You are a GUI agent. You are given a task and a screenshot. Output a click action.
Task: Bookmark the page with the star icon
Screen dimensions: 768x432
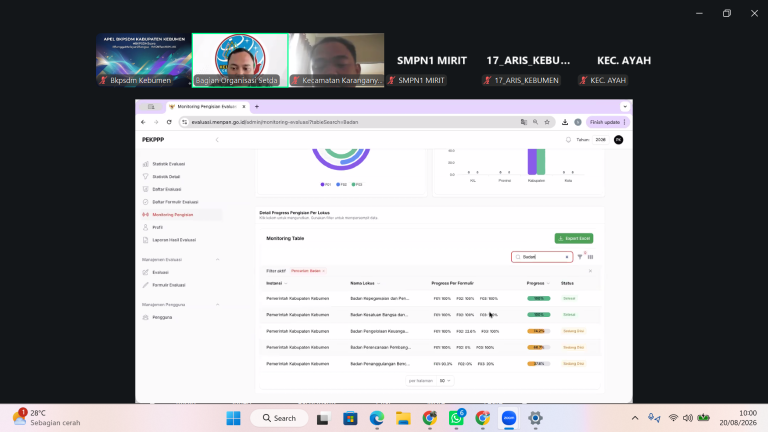[x=547, y=122]
